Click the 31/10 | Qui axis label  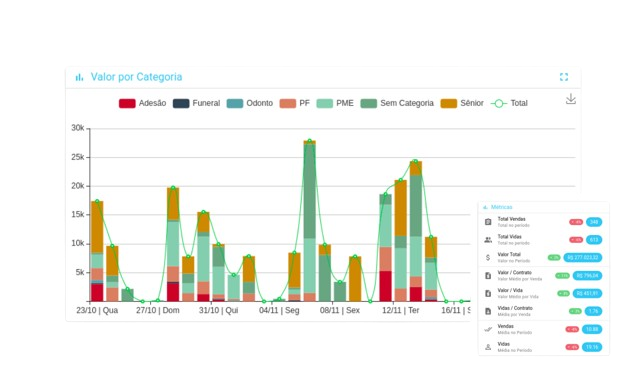[218, 310]
